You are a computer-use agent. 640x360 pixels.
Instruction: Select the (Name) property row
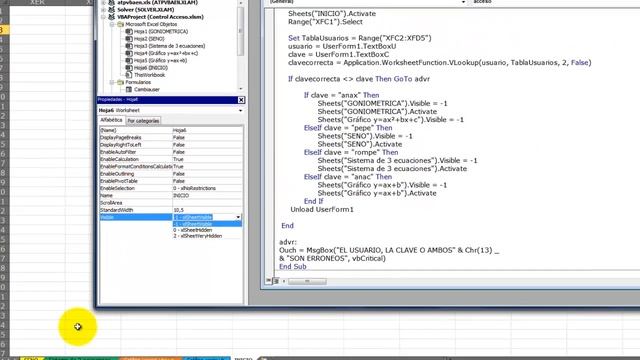pyautogui.click(x=171, y=130)
